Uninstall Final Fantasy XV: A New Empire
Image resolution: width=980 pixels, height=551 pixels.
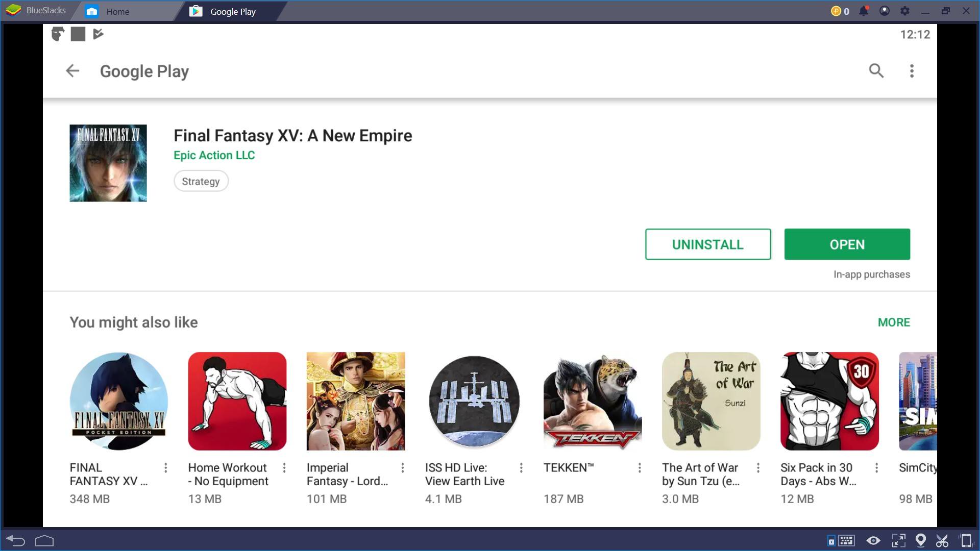point(708,244)
